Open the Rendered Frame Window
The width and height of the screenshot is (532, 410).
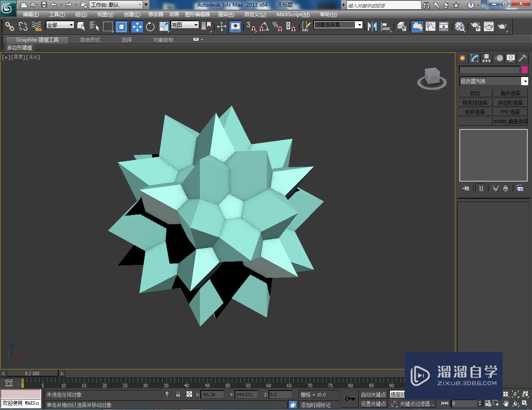click(489, 27)
